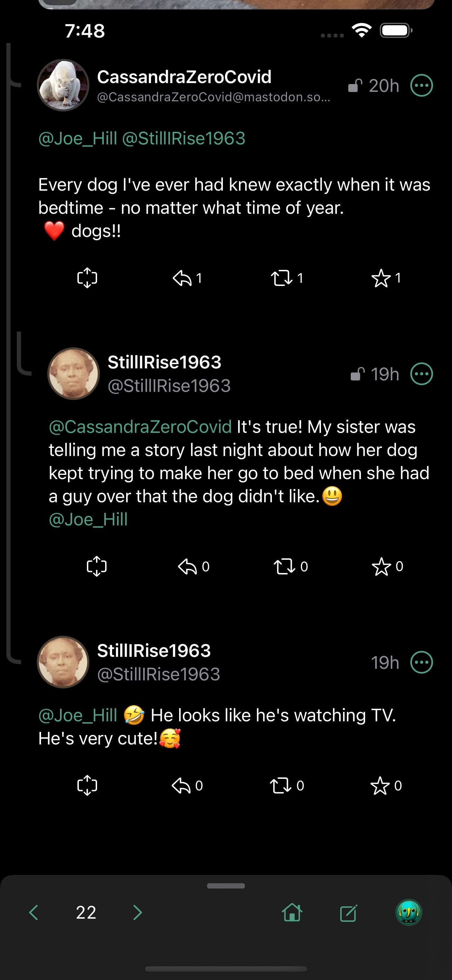The image size is (452, 980).
Task: Open more options on StillIRise1963's sister post
Action: point(422,374)
